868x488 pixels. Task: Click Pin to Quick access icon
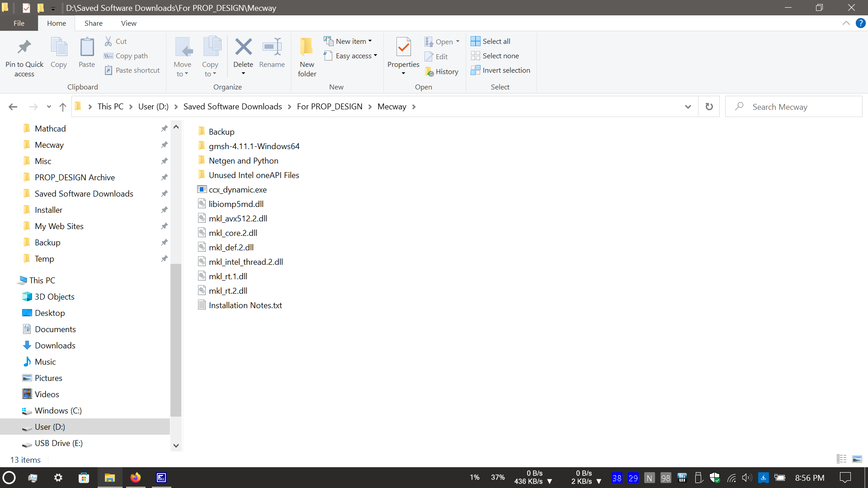click(24, 47)
